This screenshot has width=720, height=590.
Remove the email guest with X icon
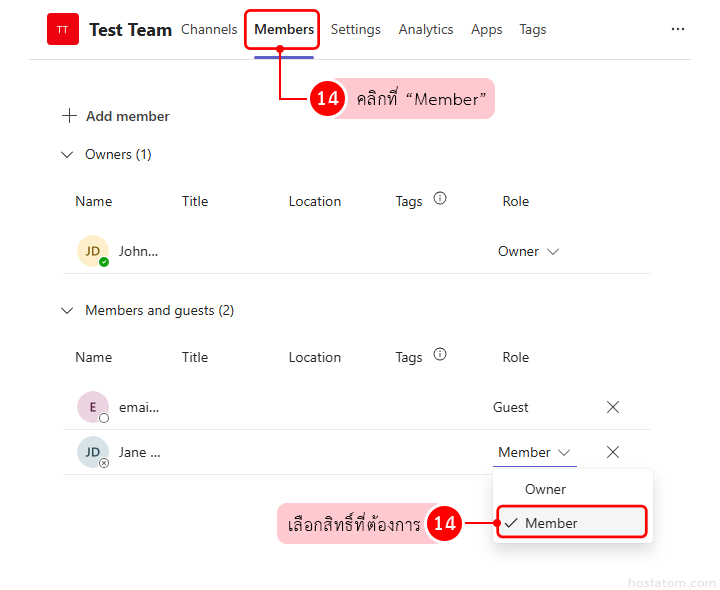[x=613, y=407]
